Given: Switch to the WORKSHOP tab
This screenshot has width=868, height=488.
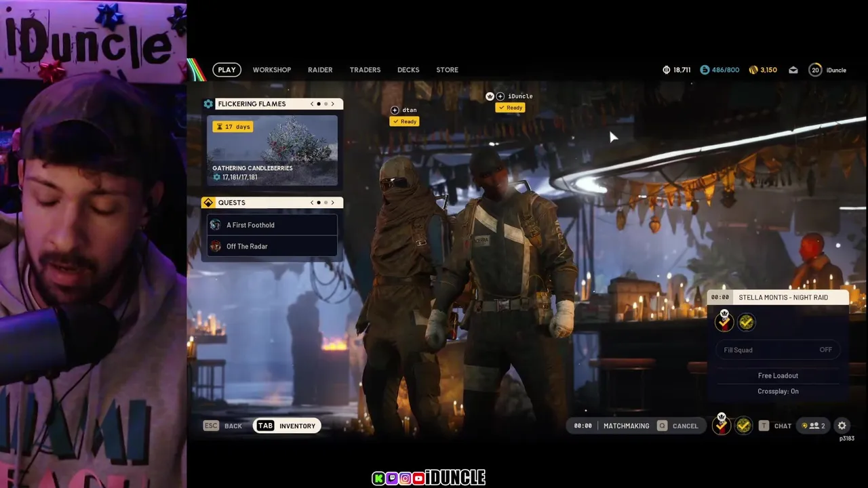Looking at the screenshot, I should pyautogui.click(x=272, y=70).
